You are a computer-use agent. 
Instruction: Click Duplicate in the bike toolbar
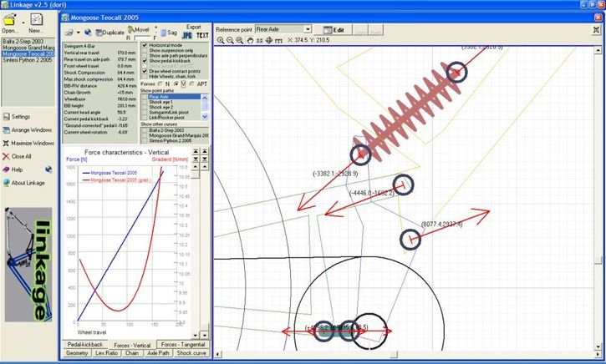tap(110, 33)
